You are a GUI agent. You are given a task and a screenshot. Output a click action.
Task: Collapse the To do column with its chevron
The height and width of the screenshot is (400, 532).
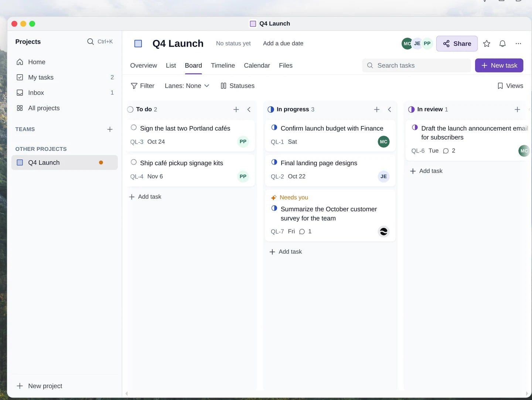click(249, 109)
